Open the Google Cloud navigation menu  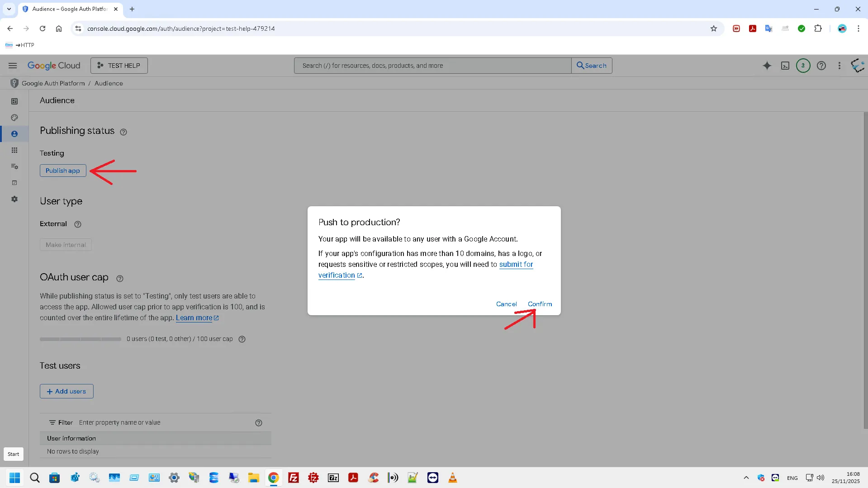(x=13, y=66)
